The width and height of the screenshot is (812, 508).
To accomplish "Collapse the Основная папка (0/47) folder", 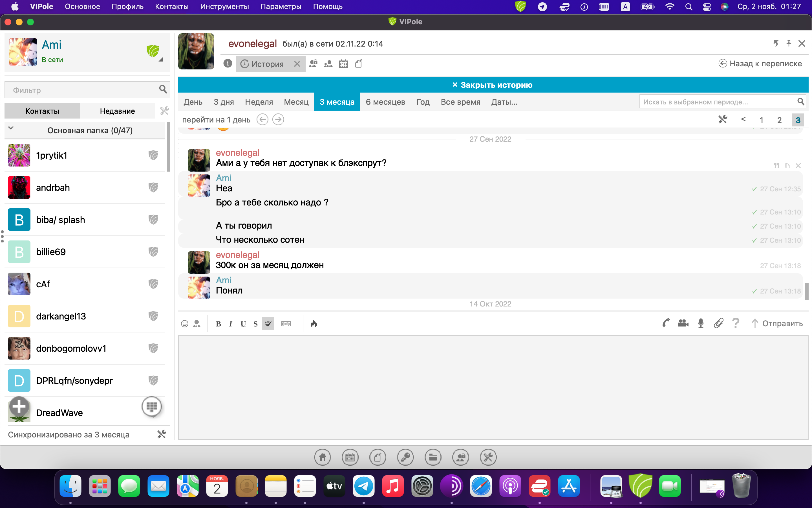I will (11, 128).
